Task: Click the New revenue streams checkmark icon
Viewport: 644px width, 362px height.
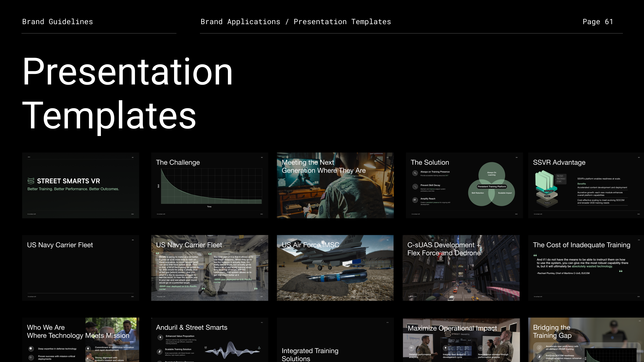Action: click(480, 348)
